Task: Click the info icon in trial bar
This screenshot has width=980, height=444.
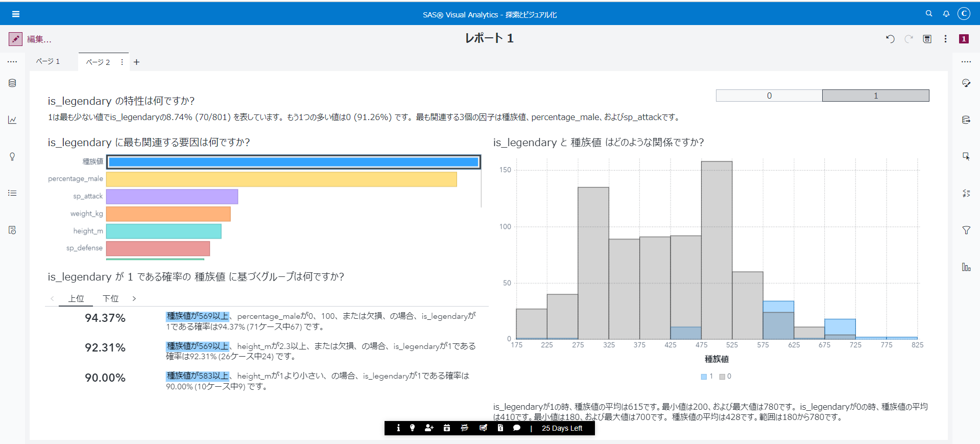Action: [398, 428]
